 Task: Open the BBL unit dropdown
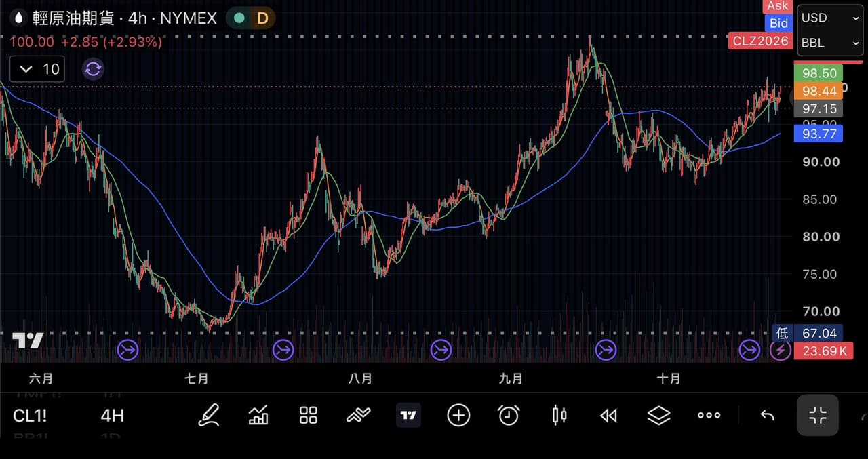(x=831, y=43)
